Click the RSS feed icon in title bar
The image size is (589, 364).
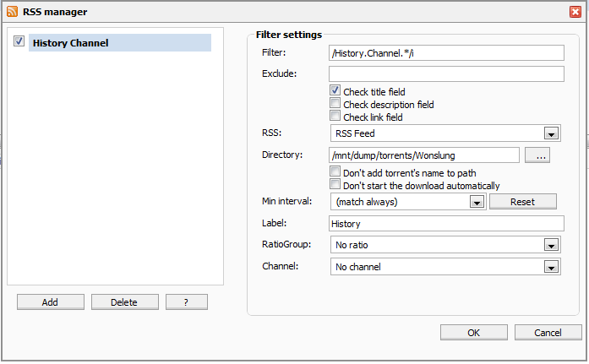[x=11, y=12]
